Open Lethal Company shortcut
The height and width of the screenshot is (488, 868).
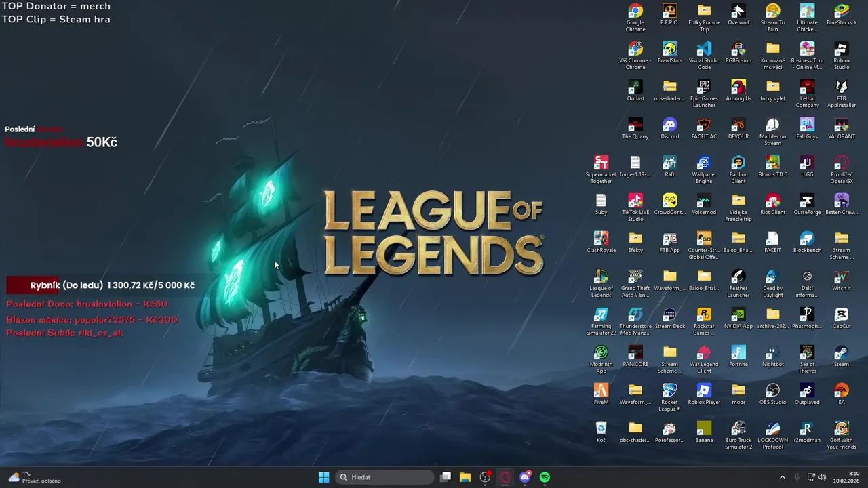click(x=807, y=94)
